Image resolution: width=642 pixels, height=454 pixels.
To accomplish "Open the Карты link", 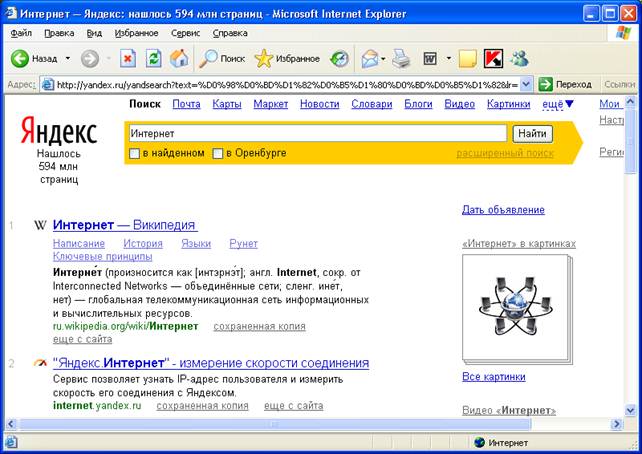I will (x=227, y=104).
